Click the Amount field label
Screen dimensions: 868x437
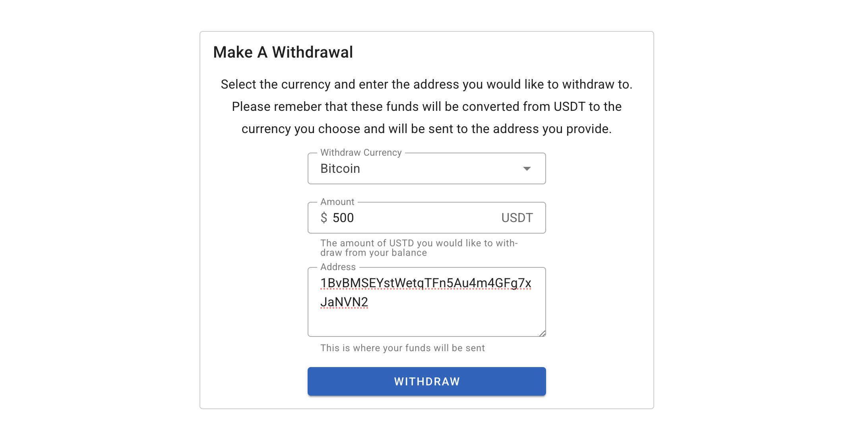(x=337, y=202)
